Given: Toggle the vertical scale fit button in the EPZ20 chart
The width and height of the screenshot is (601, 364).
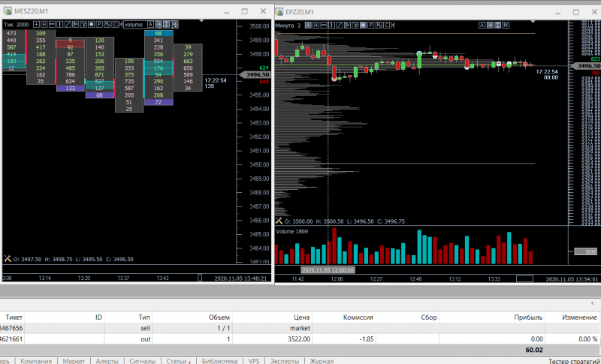Looking at the screenshot, I should [498, 26].
